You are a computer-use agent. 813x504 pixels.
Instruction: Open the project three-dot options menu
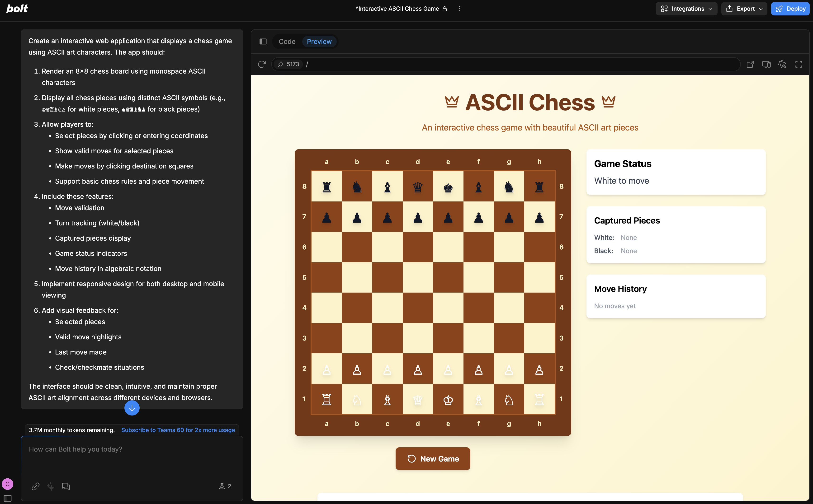[x=459, y=9]
